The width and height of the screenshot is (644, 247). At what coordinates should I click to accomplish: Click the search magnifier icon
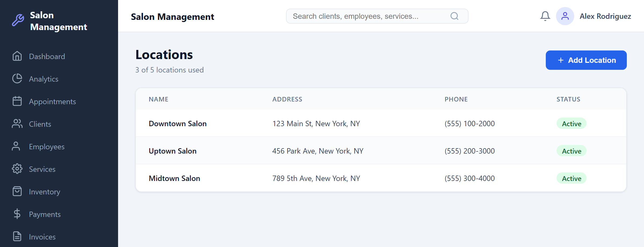click(454, 16)
